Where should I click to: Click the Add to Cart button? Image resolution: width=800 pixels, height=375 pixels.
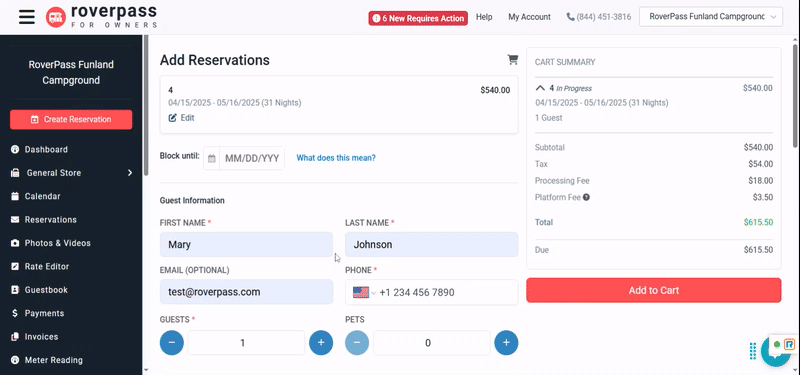click(x=654, y=290)
